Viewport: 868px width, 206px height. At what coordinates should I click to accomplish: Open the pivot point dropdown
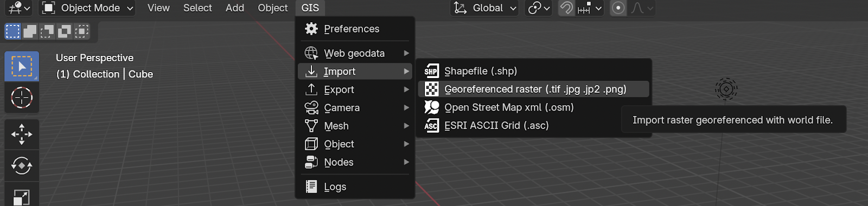click(x=538, y=8)
